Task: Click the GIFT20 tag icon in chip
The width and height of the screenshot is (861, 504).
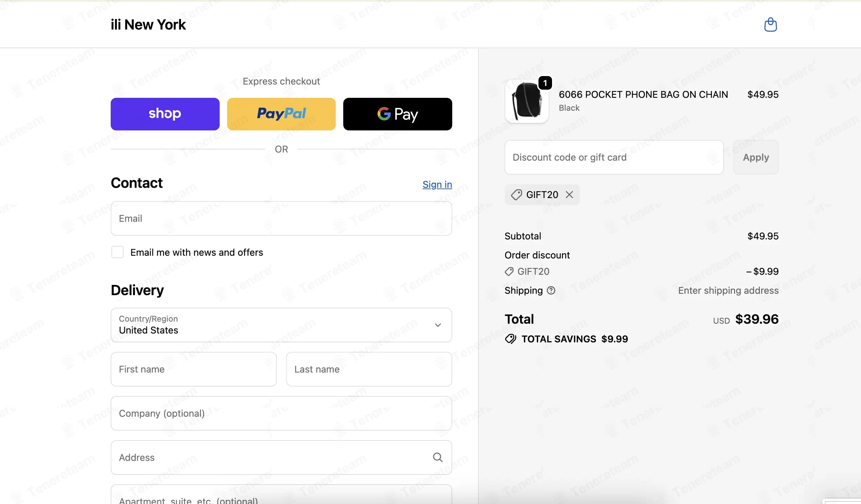Action: [517, 195]
